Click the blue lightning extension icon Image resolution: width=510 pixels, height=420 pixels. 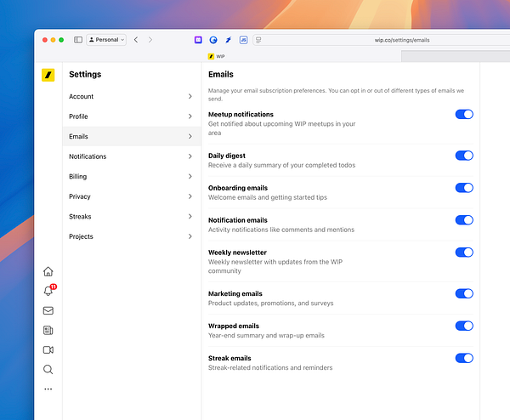point(229,40)
